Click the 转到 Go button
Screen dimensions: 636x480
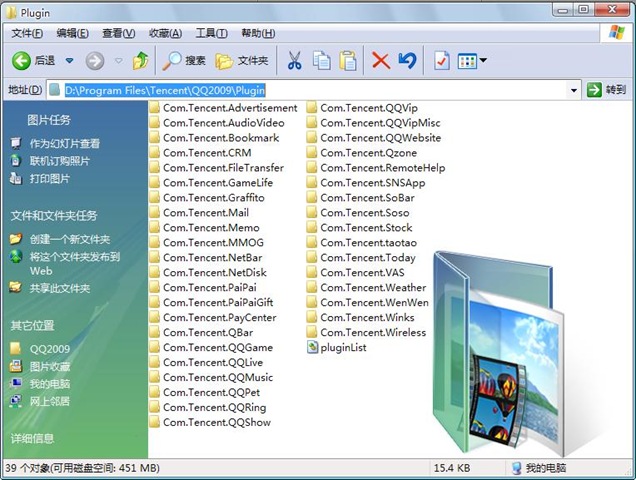[x=608, y=90]
